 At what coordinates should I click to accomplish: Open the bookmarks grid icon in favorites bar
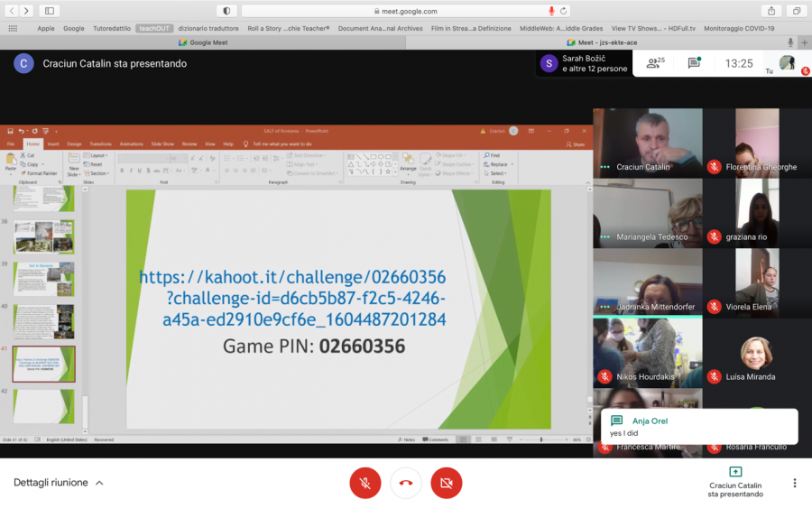point(13,28)
